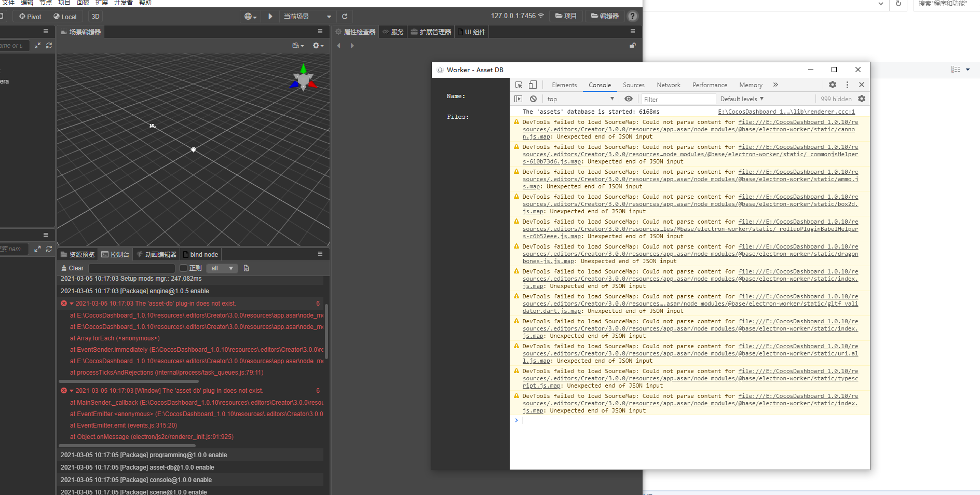Toggle the live expression eye icon
This screenshot has width=980, height=495.
point(629,99)
